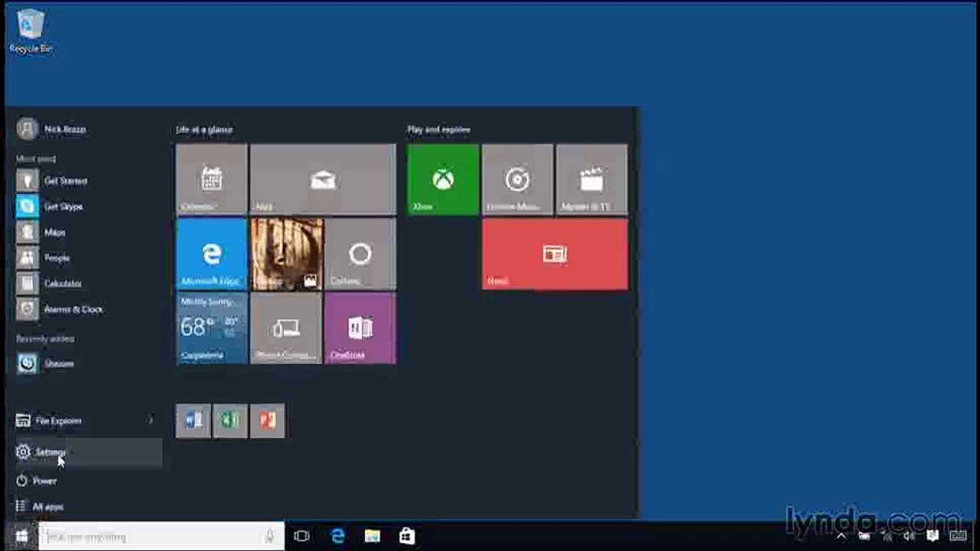Open the touch keyboard from the taskbar

pyautogui.click(x=958, y=536)
